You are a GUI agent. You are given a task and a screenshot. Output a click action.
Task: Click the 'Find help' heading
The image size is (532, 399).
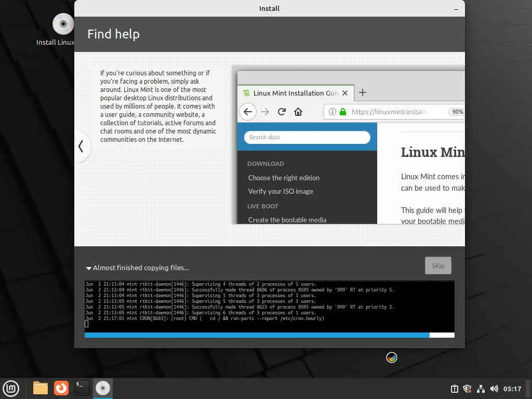(113, 34)
